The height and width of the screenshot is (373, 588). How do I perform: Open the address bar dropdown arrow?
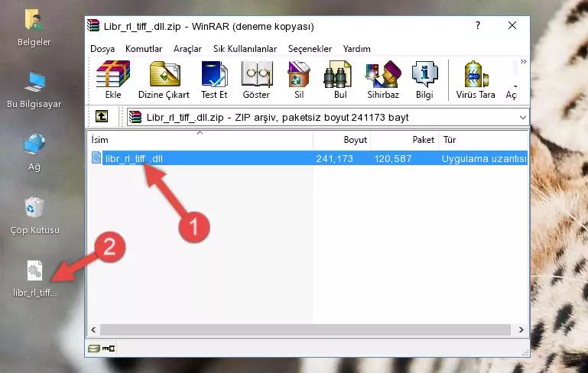523,118
